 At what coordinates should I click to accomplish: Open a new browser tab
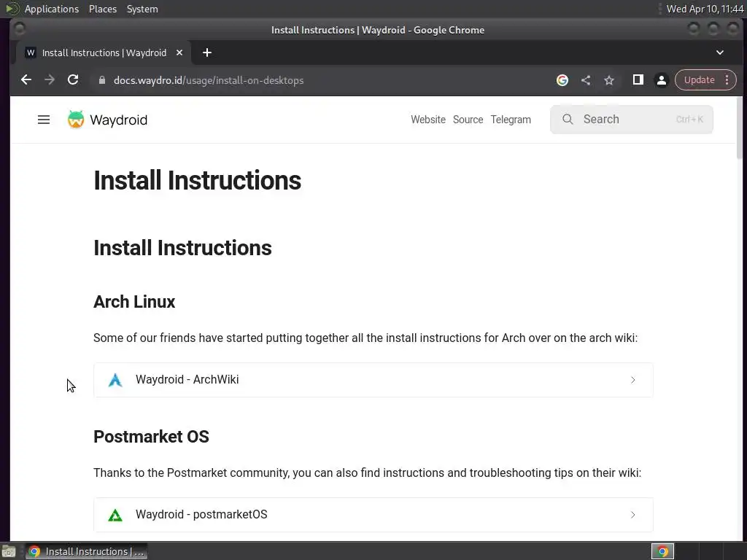tap(207, 52)
